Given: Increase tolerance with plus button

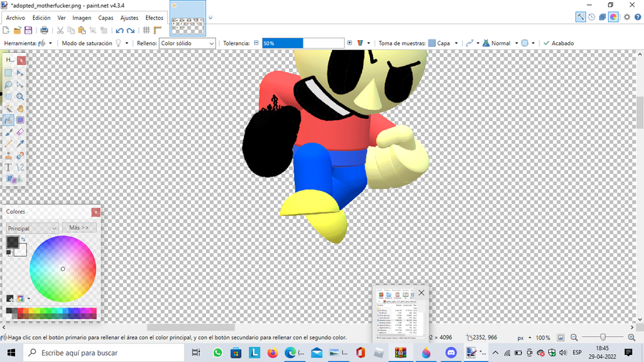Looking at the screenshot, I should click(349, 43).
